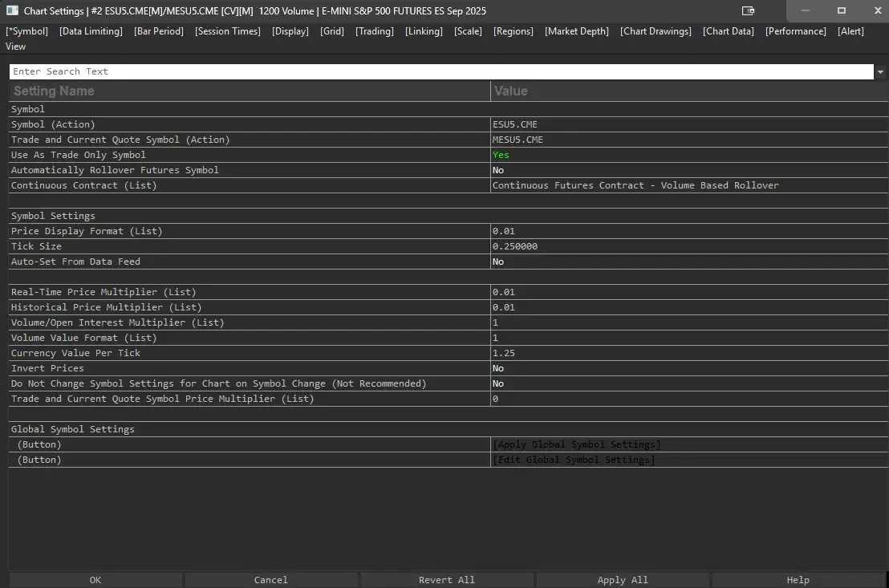The width and height of the screenshot is (889, 588).
Task: Click the window icon left of Chart Settings title
Action: (x=12, y=11)
